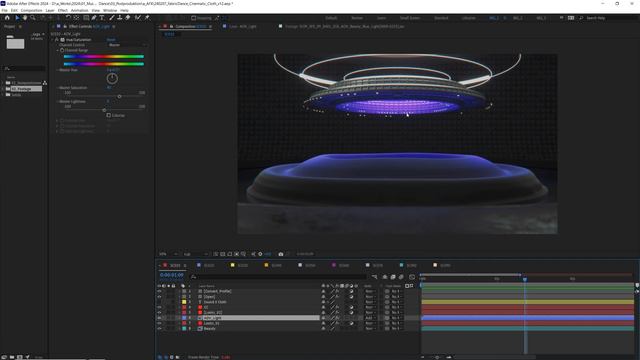Collapse the Master Lightness property twirl
Viewport: 640px width, 360px height.
pyautogui.click(x=57, y=102)
